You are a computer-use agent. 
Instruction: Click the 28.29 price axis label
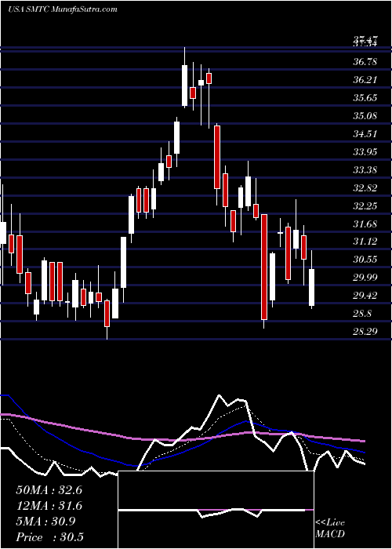[365, 330]
